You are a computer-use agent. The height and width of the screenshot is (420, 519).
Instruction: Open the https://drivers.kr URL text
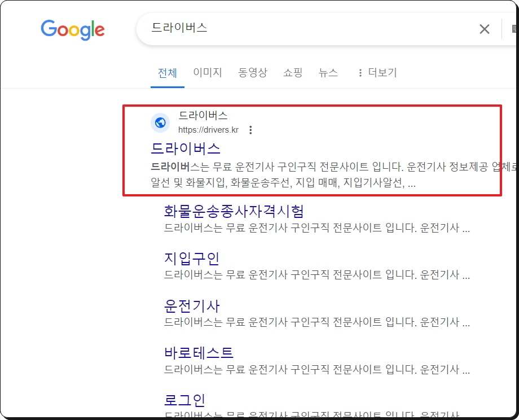[208, 130]
